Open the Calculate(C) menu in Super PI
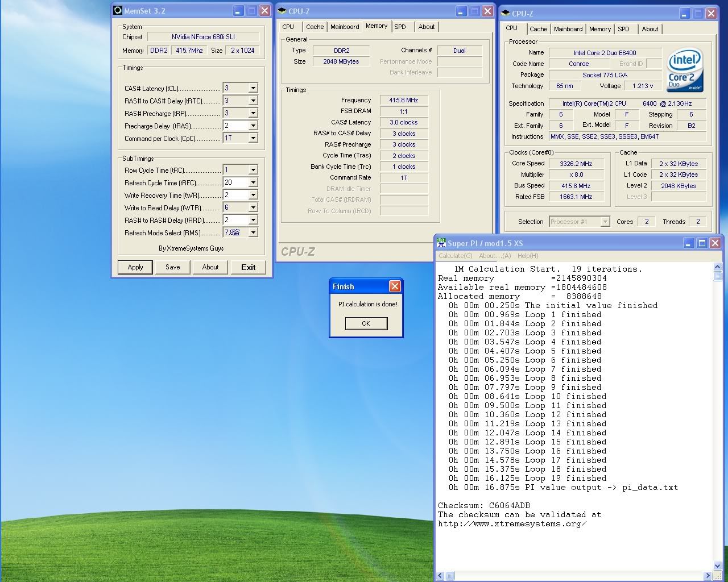 [456, 256]
